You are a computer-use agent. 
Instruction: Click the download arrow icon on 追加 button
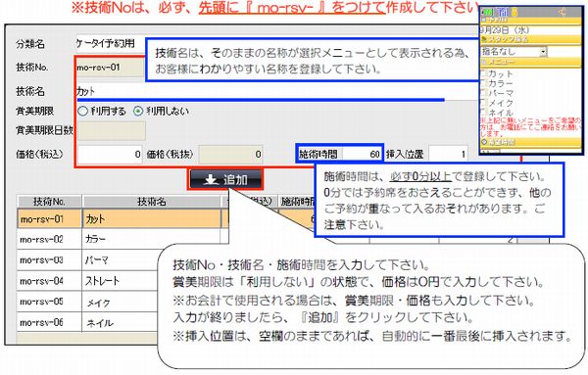tap(211, 179)
